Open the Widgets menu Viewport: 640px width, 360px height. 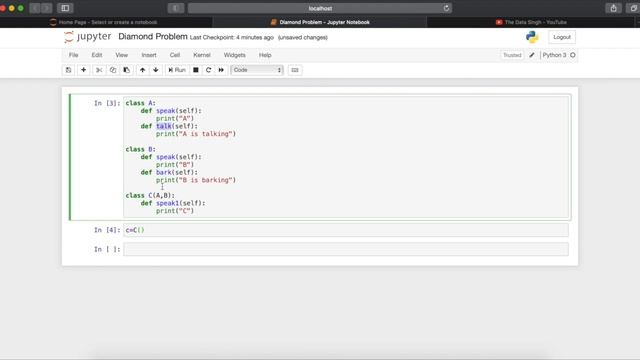234,55
